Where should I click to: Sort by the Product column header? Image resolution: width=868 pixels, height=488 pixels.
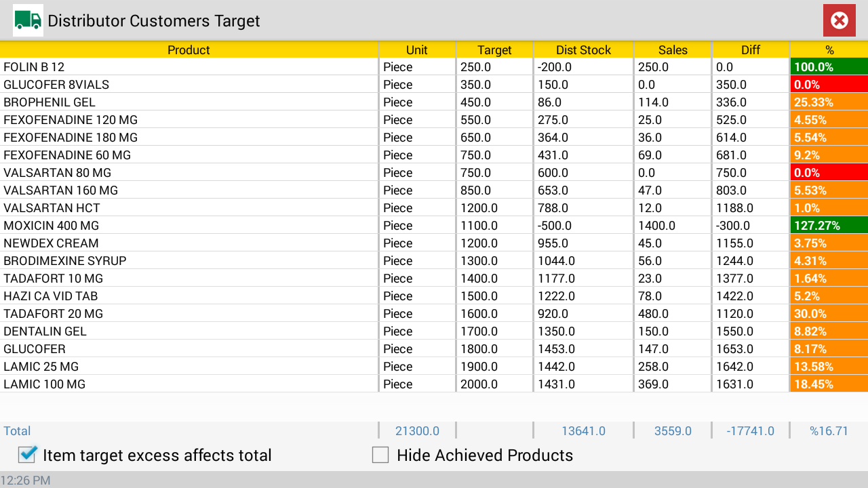pos(189,49)
